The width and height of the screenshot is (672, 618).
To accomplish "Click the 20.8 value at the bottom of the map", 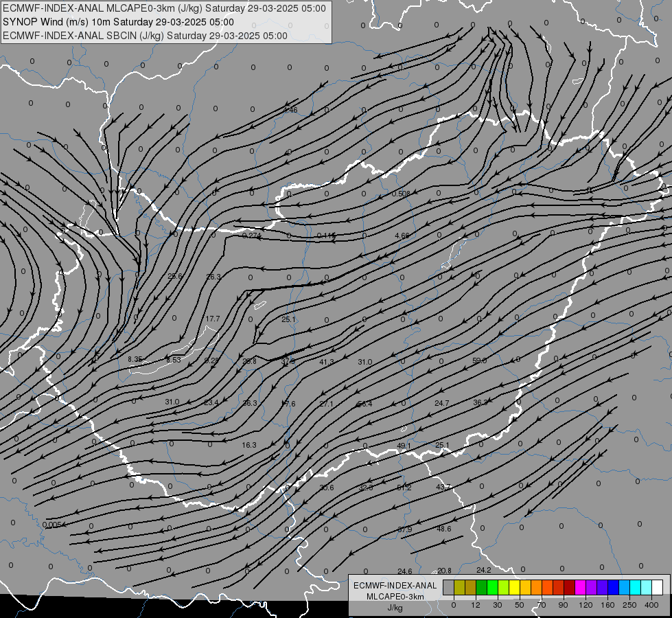I will [x=444, y=571].
